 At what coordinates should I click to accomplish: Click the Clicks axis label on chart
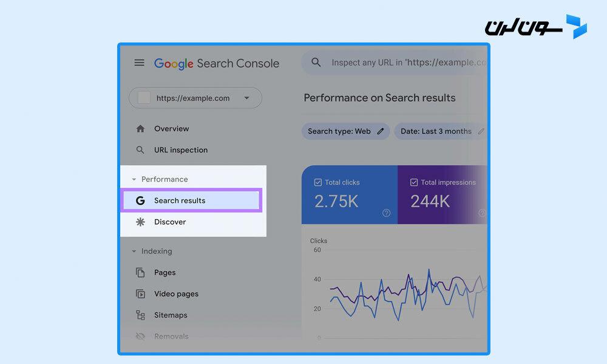(319, 241)
